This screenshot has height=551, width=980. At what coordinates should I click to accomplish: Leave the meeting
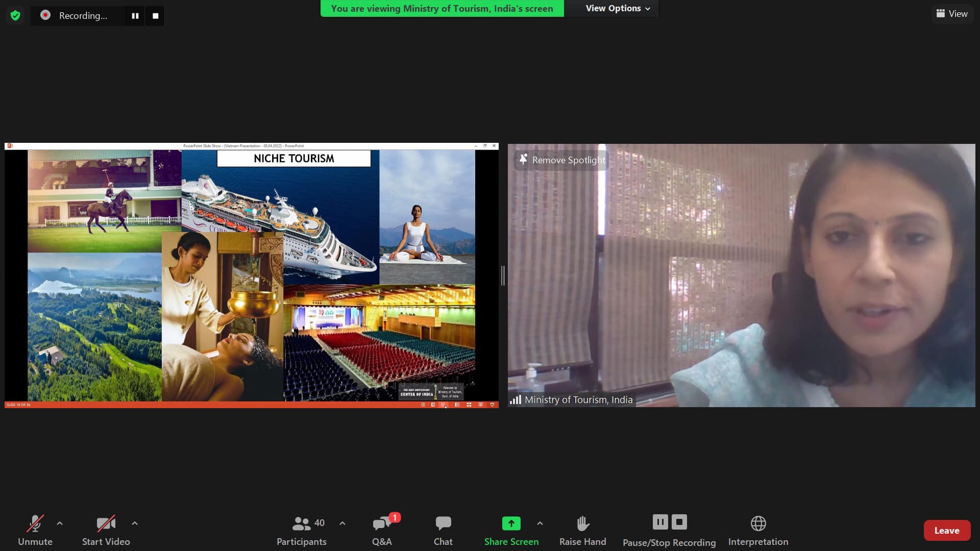(946, 531)
